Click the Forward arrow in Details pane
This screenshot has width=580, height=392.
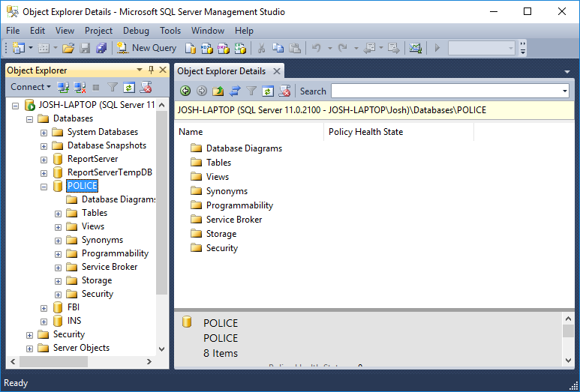202,91
